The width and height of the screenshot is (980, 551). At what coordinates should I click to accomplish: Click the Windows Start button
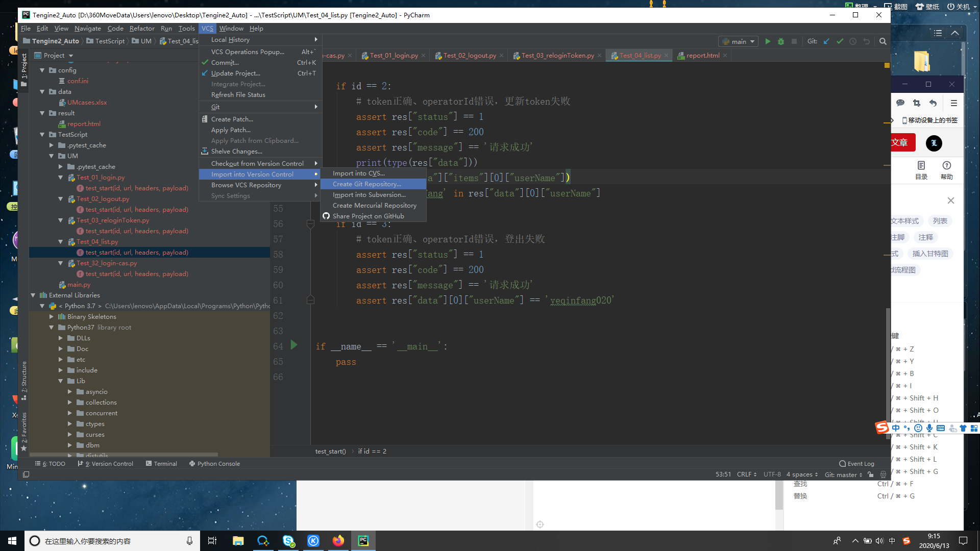pyautogui.click(x=12, y=541)
